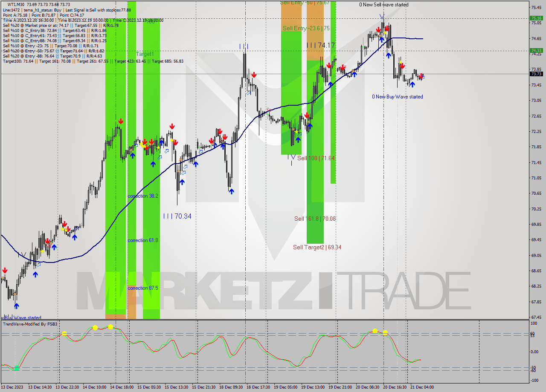Click the 'Sell 100 | 71.64' label
The image size is (546, 392).
(316, 158)
